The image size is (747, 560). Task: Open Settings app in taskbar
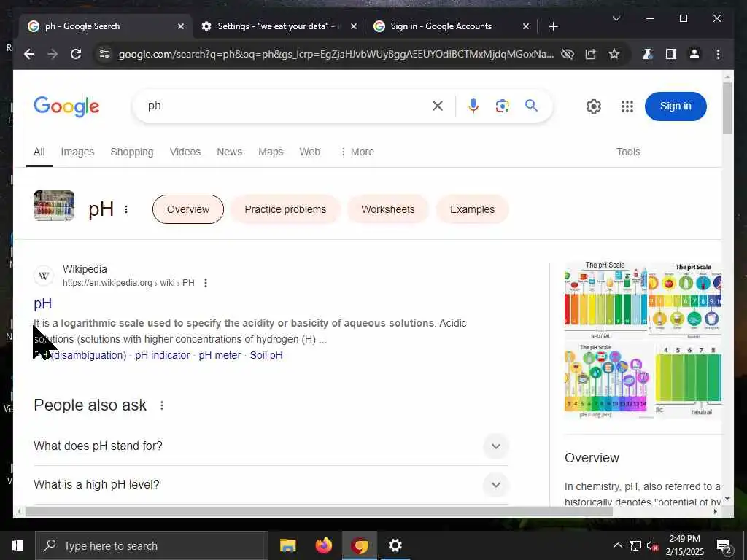coord(395,545)
